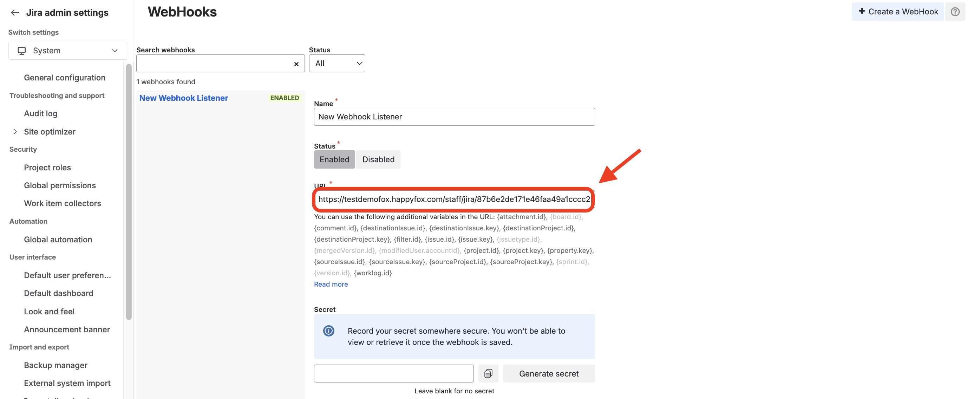Click the info icon in the Secret notice
The image size is (980, 399).
coord(328,331)
